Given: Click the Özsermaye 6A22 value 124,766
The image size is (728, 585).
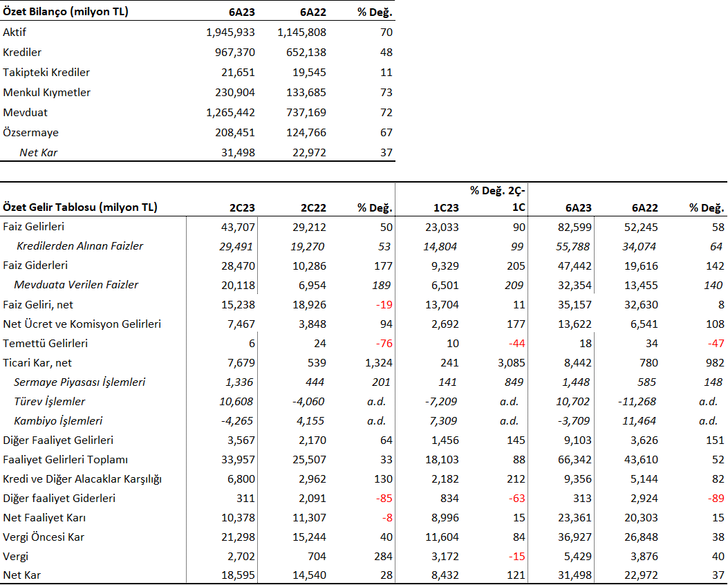Looking at the screenshot, I should tap(306, 133).
